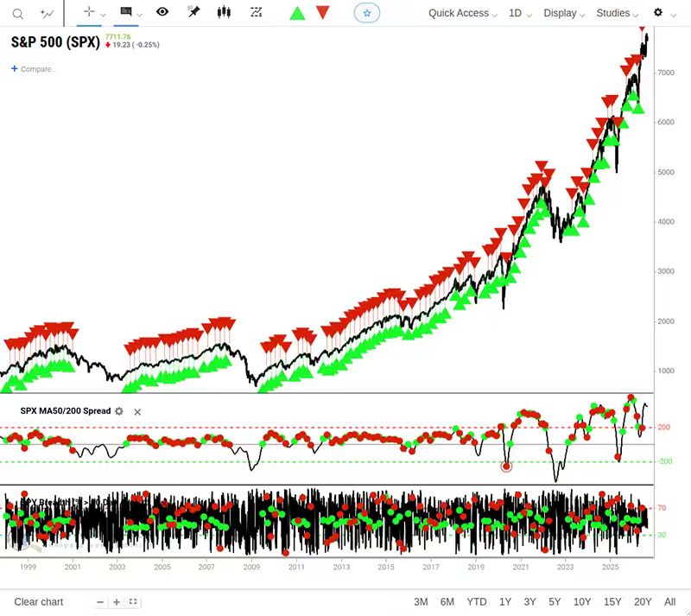Click the 7711.76 last price value
691x616 pixels.
pyautogui.click(x=118, y=36)
